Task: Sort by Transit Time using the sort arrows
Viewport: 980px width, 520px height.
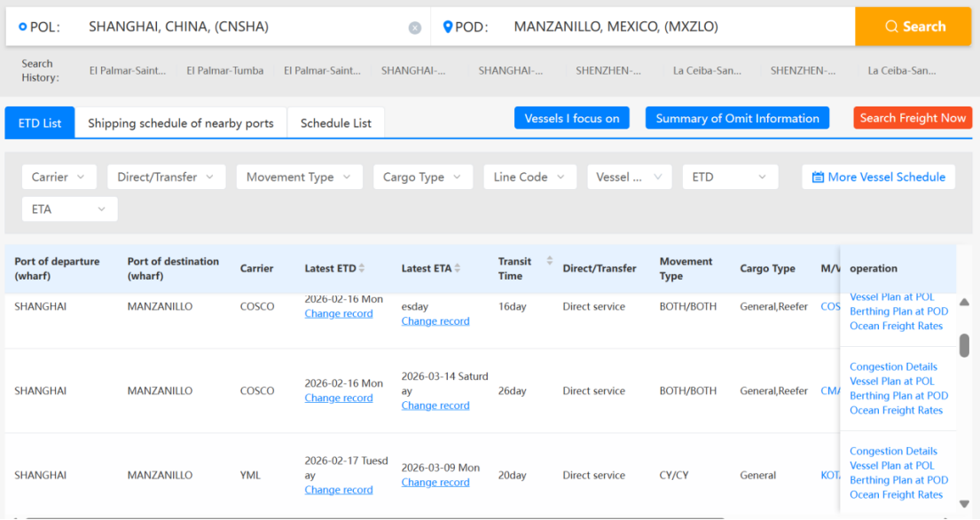Action: 548,261
